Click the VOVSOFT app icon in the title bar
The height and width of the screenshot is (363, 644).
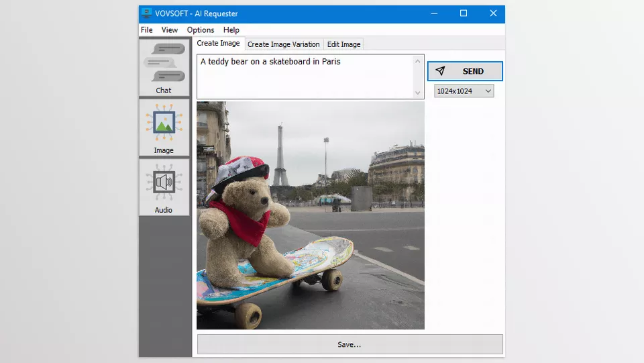(146, 13)
